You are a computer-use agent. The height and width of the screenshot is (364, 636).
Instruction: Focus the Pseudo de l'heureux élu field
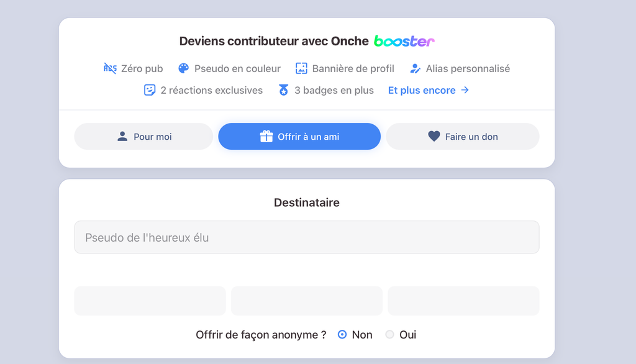click(x=307, y=237)
